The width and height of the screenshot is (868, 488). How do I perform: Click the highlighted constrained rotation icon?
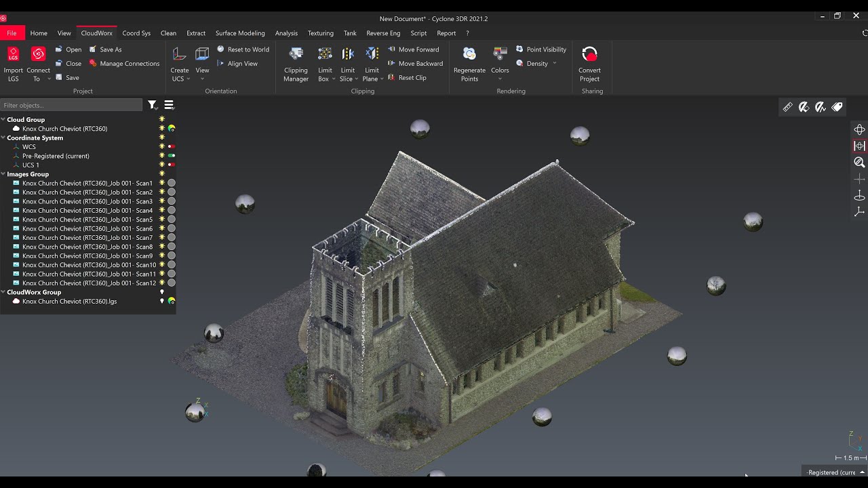point(859,146)
